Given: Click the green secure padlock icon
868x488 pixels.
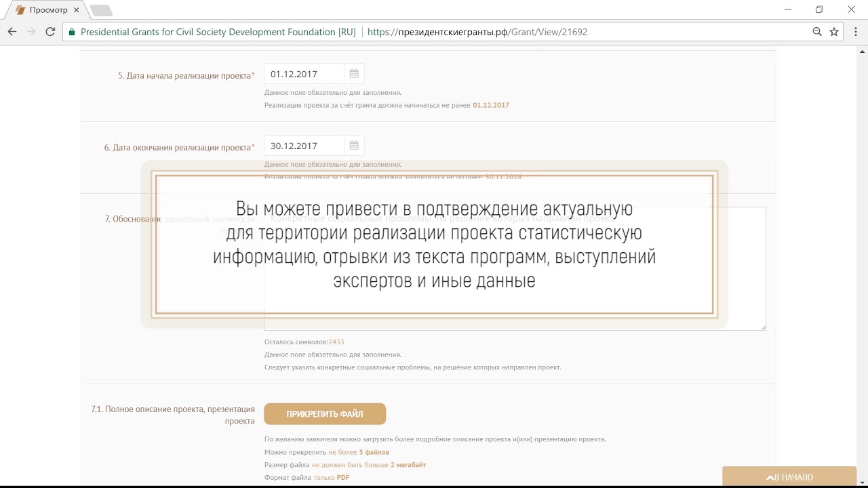Looking at the screenshot, I should coord(72,32).
